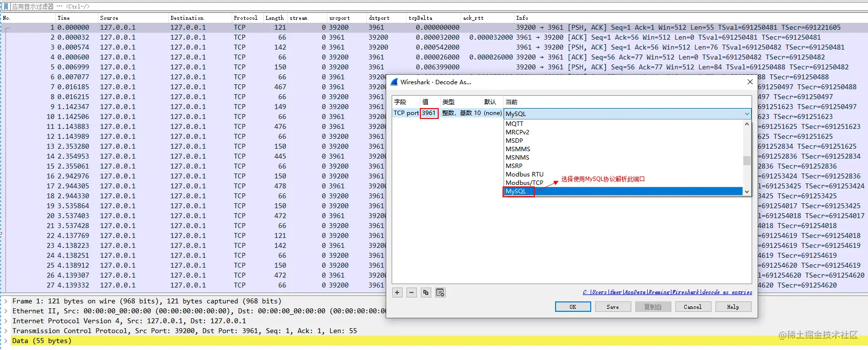Open the decode_as_entries file path link
Viewport: 868px width, 350px height.
pyautogui.click(x=667, y=292)
